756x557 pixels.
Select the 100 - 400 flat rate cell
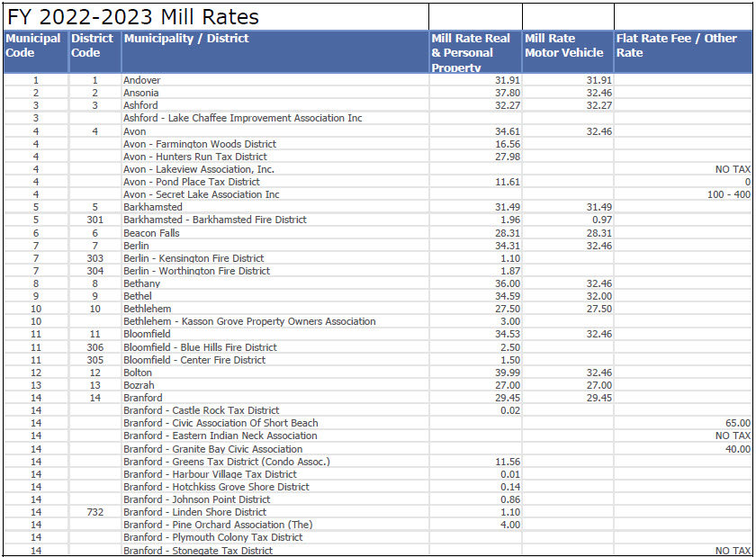(x=729, y=193)
